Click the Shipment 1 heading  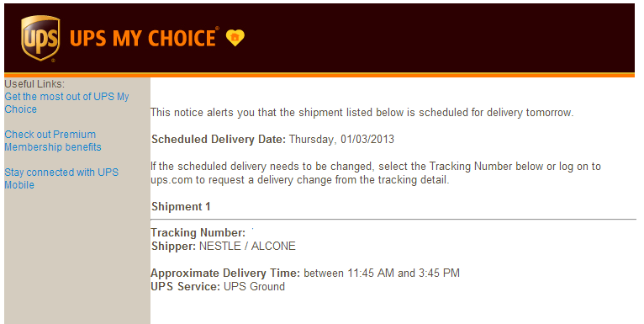point(181,206)
